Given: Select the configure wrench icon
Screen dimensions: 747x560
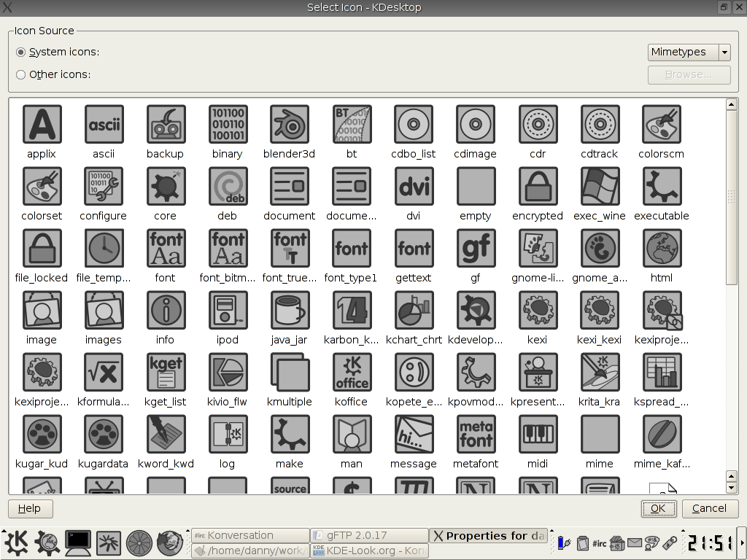Looking at the screenshot, I should (104, 186).
